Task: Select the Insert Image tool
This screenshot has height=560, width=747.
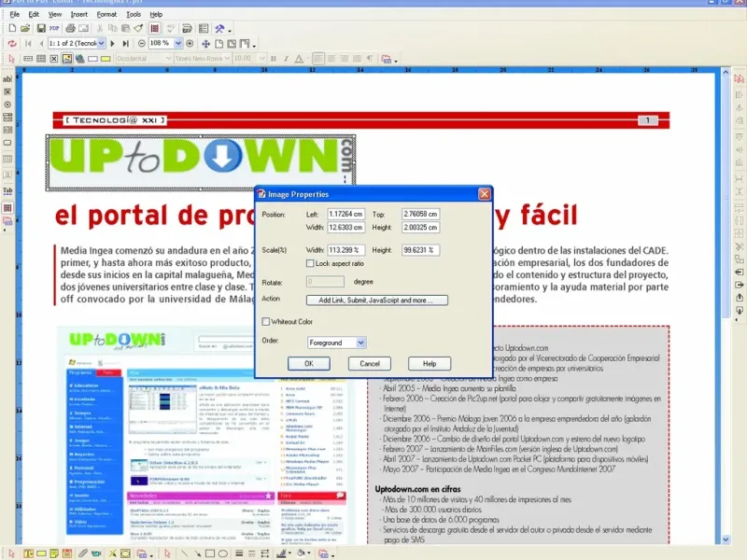Action: point(66,59)
